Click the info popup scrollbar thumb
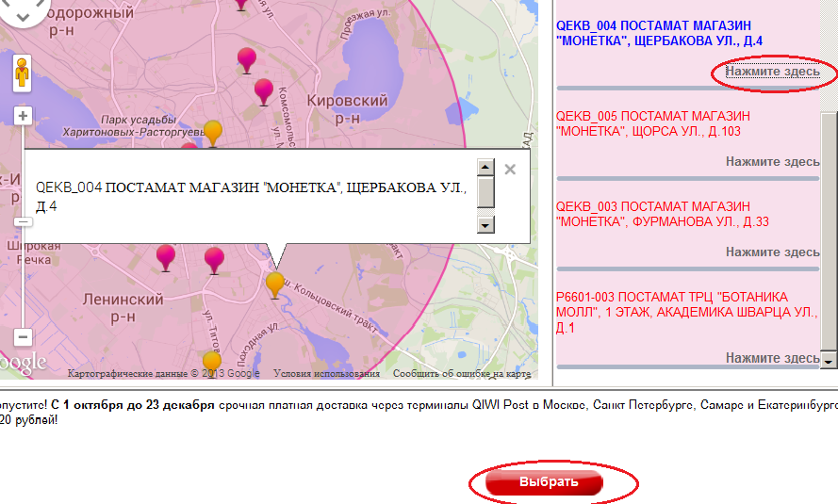 coord(485,192)
